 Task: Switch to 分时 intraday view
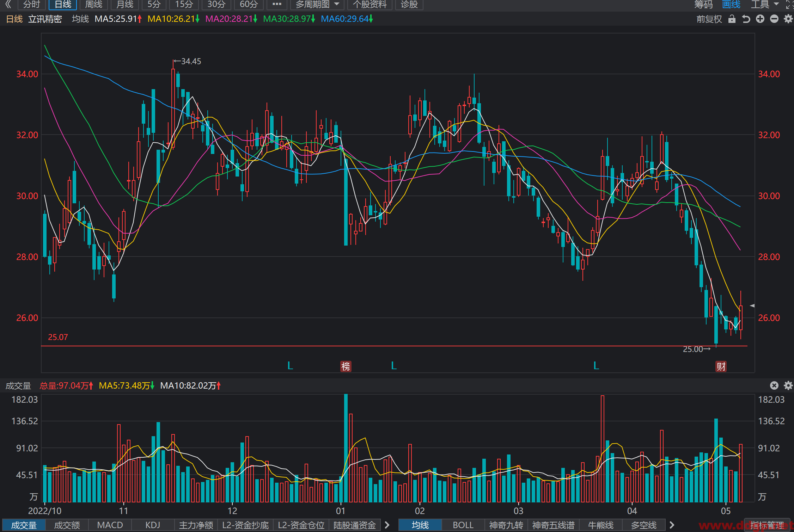pos(31,4)
